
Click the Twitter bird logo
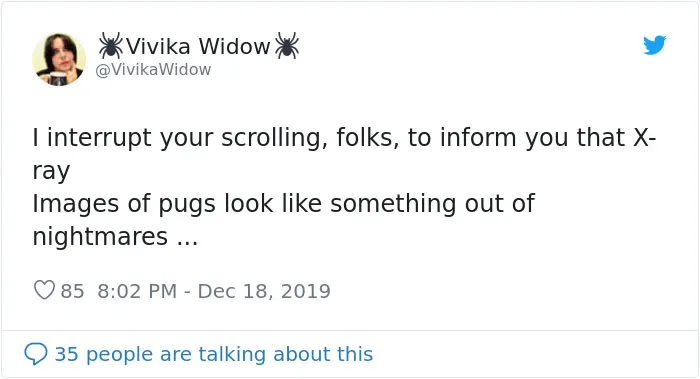pyautogui.click(x=654, y=45)
